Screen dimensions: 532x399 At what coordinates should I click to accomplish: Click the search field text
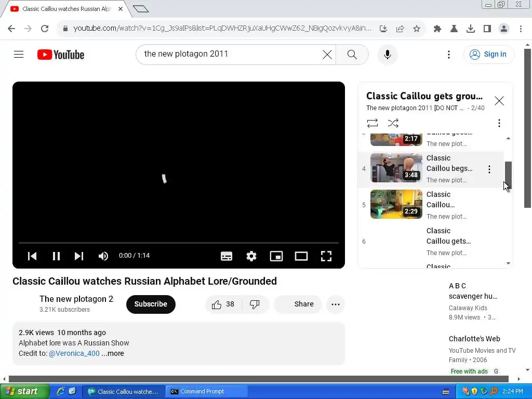click(186, 54)
